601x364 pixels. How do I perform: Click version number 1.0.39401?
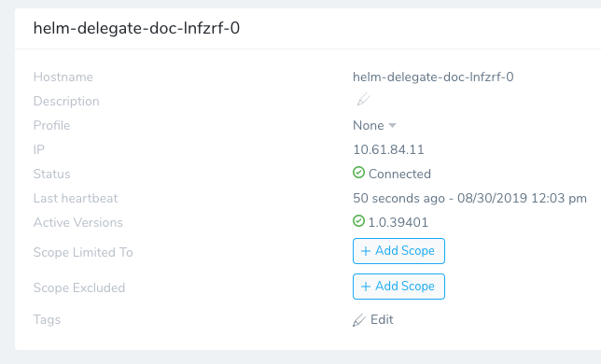[x=398, y=223]
